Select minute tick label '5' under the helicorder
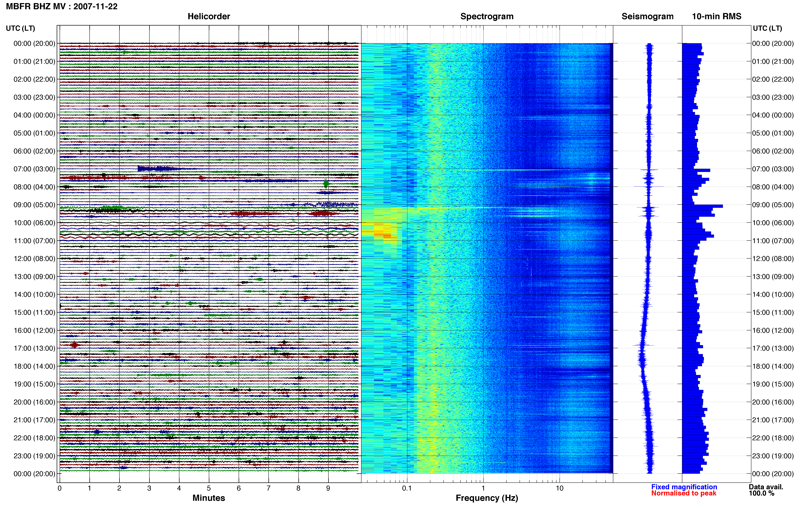The image size is (812, 508). click(x=209, y=488)
